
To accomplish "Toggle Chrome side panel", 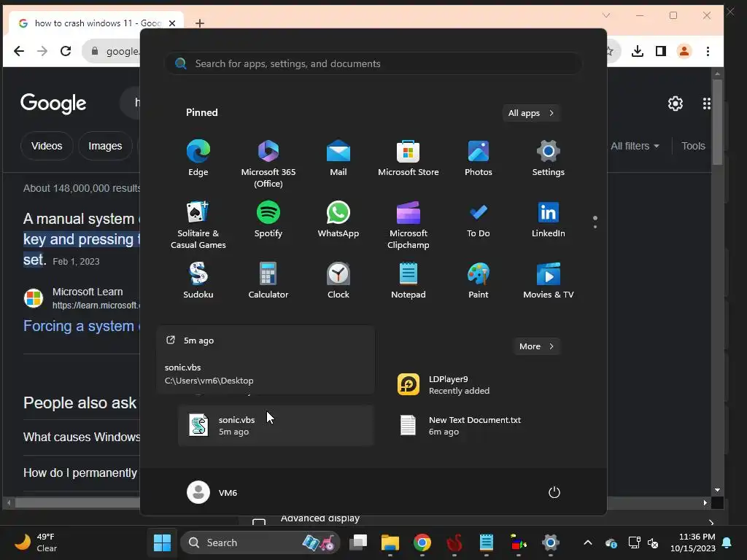I will coord(661,51).
